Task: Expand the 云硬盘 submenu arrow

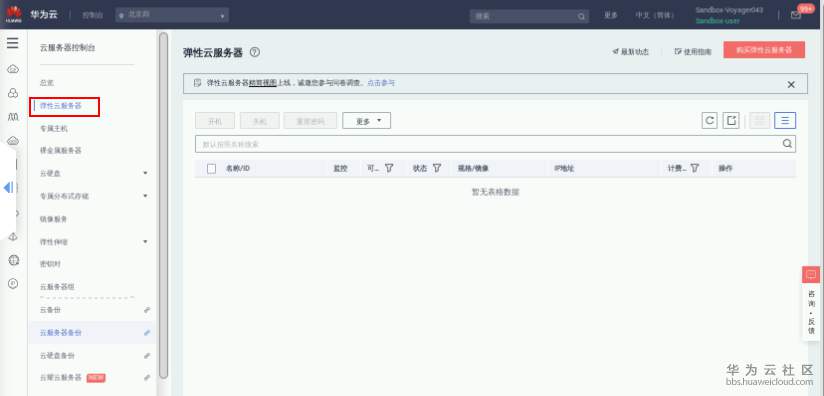Action: click(x=146, y=173)
